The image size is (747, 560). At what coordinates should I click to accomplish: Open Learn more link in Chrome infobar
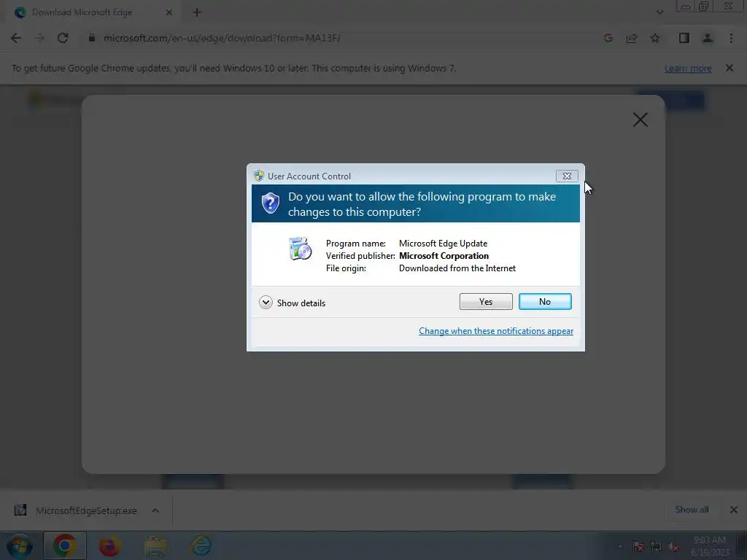(x=688, y=68)
